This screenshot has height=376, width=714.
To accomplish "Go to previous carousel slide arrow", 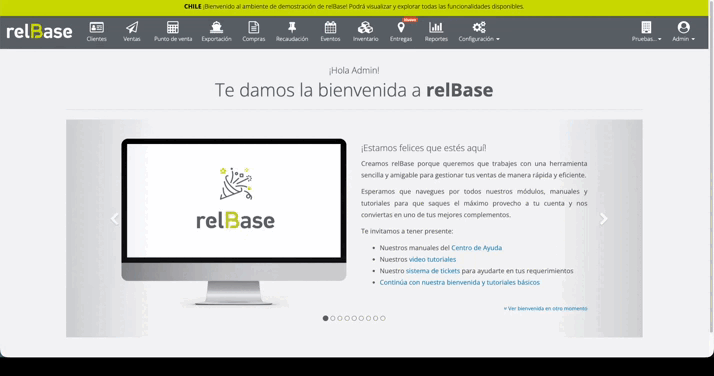I will pyautogui.click(x=114, y=219).
